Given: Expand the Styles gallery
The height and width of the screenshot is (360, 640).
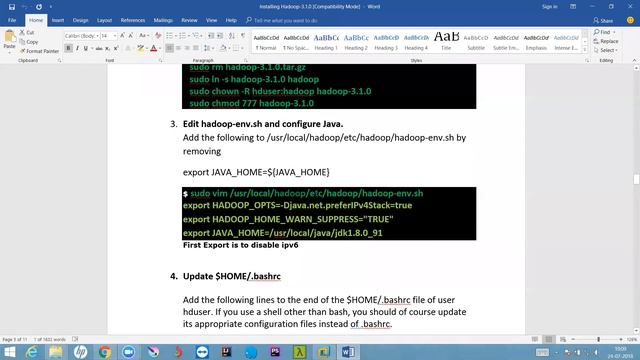Looking at the screenshot, I should 584,49.
